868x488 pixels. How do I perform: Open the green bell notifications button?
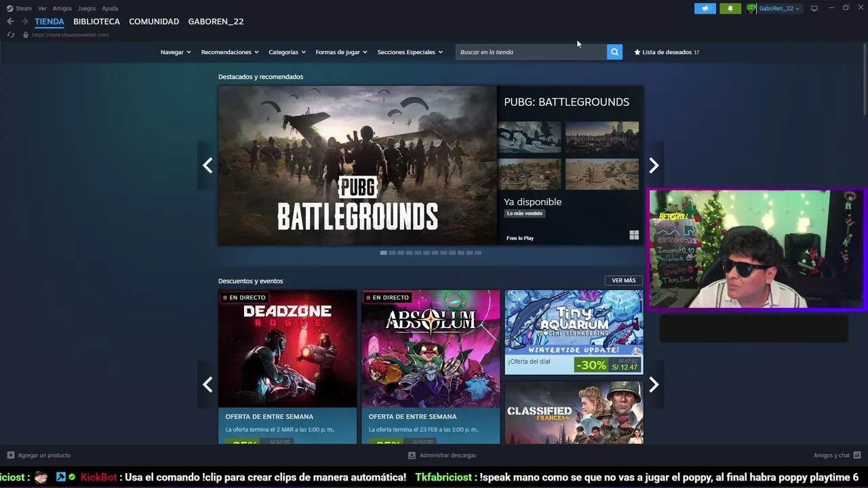click(x=730, y=8)
